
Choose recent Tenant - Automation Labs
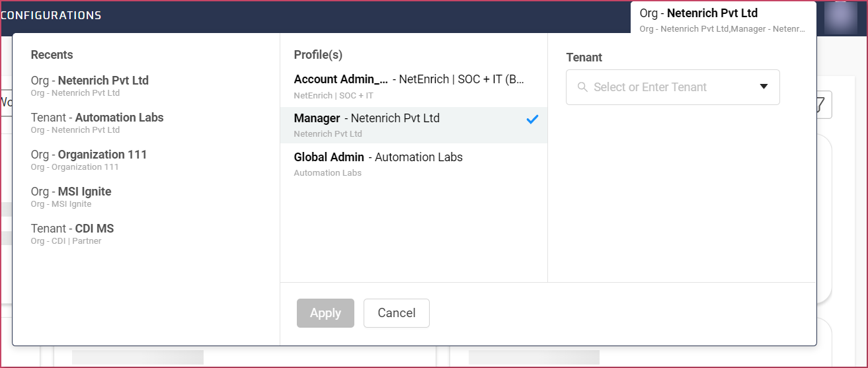[x=97, y=123]
